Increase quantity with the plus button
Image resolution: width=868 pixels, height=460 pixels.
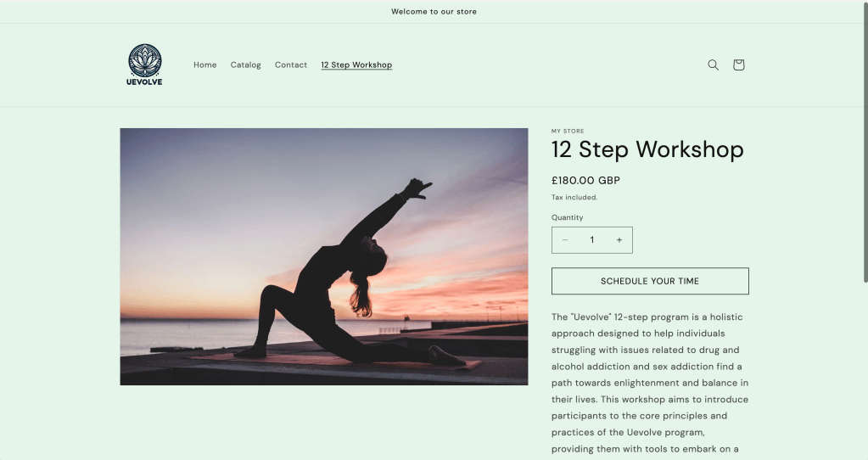coord(619,239)
